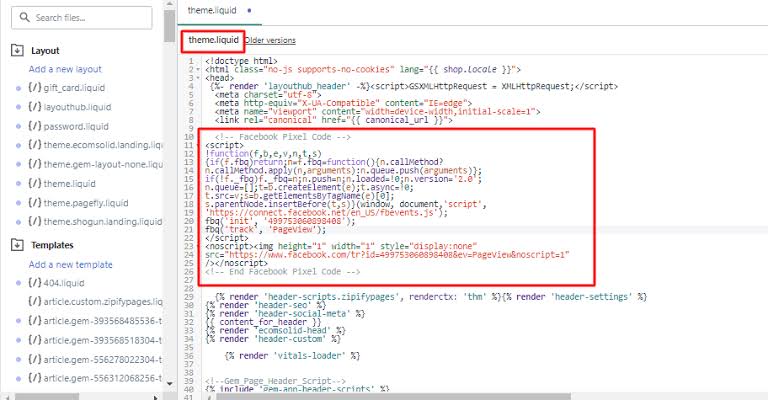Screen dimensions: 768x400
Task: Click sidebar scrollbar up arrow
Action: pos(169,3)
